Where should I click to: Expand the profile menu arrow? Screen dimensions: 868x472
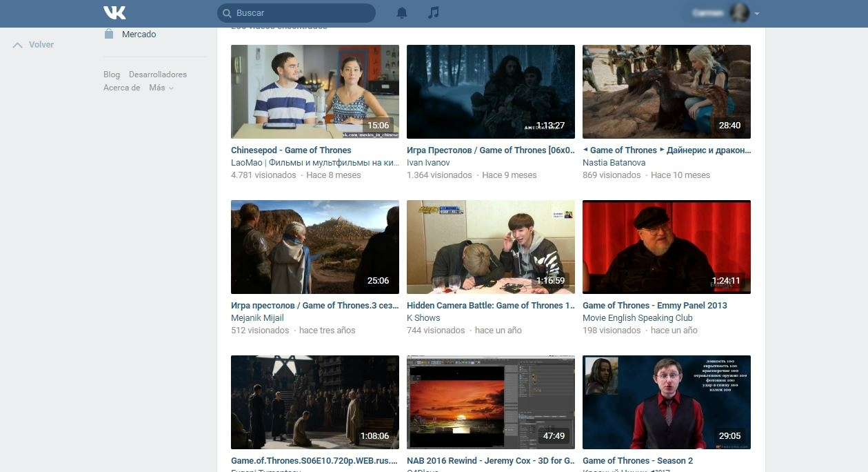757,14
